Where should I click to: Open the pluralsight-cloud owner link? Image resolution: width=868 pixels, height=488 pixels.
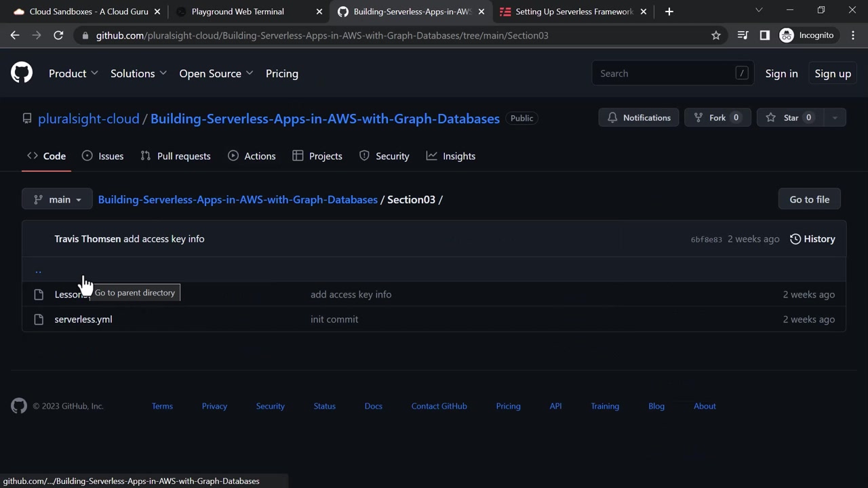coord(88,119)
